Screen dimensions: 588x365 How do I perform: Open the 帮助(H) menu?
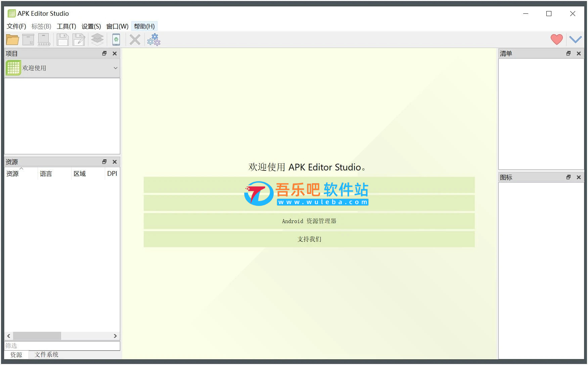point(144,26)
